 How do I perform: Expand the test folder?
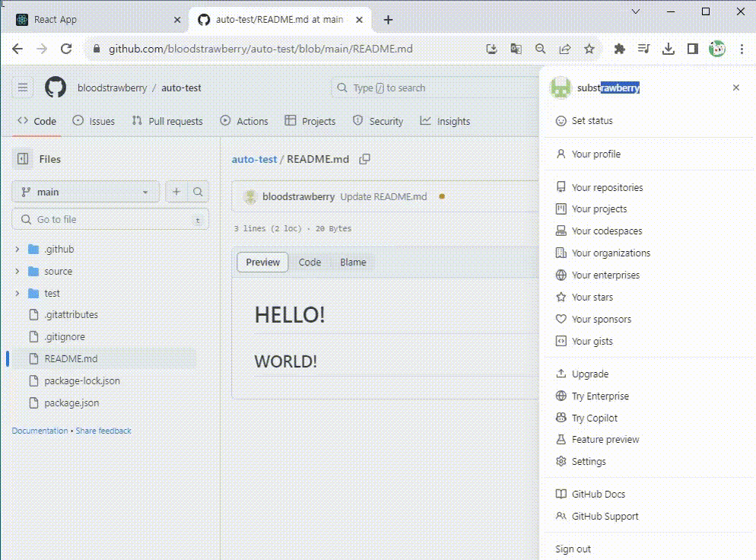(17, 293)
